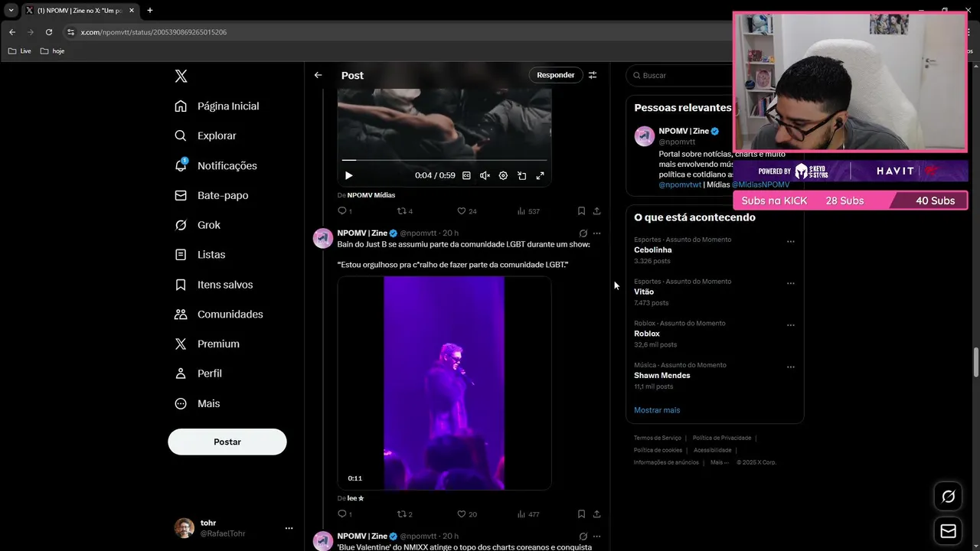Viewport: 980px width, 551px height.
Task: Bookmark the post with 477 views
Action: 581,514
